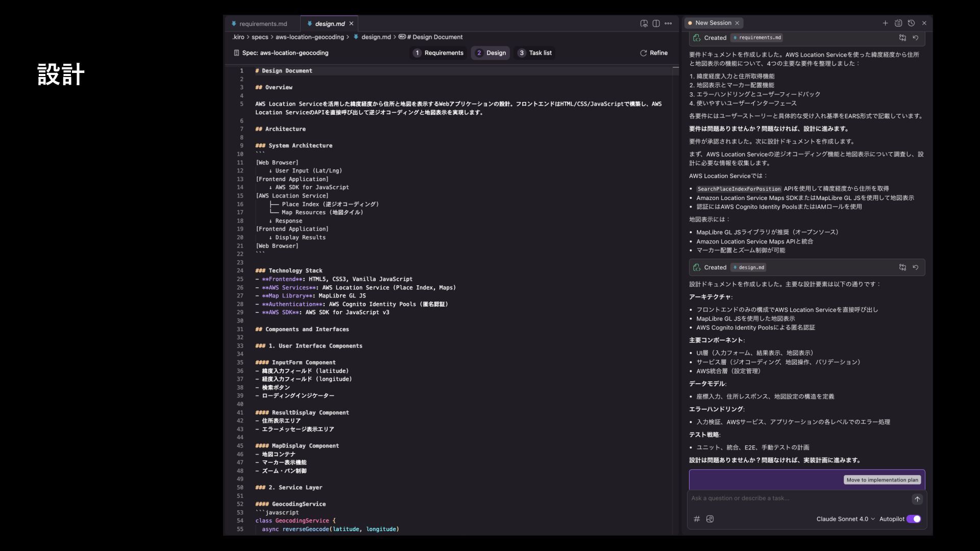Image resolution: width=980 pixels, height=551 pixels.
Task: Add context with the # icon
Action: (x=697, y=519)
